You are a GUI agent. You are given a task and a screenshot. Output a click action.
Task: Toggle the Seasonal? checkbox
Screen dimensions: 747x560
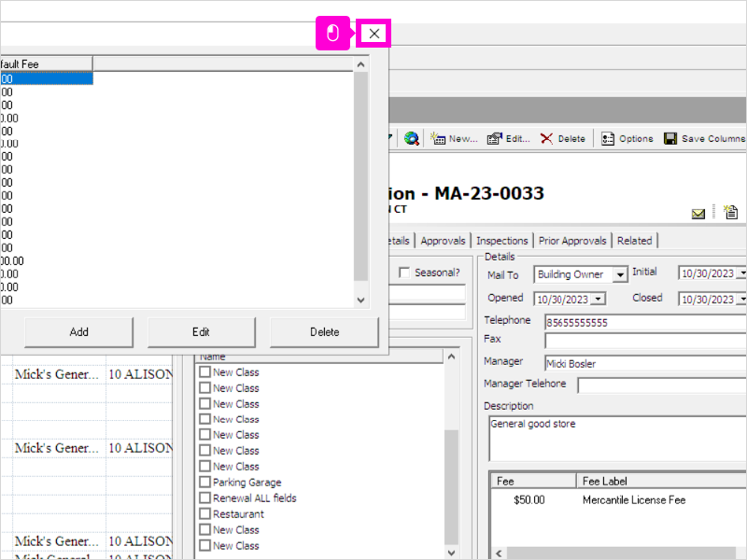404,273
